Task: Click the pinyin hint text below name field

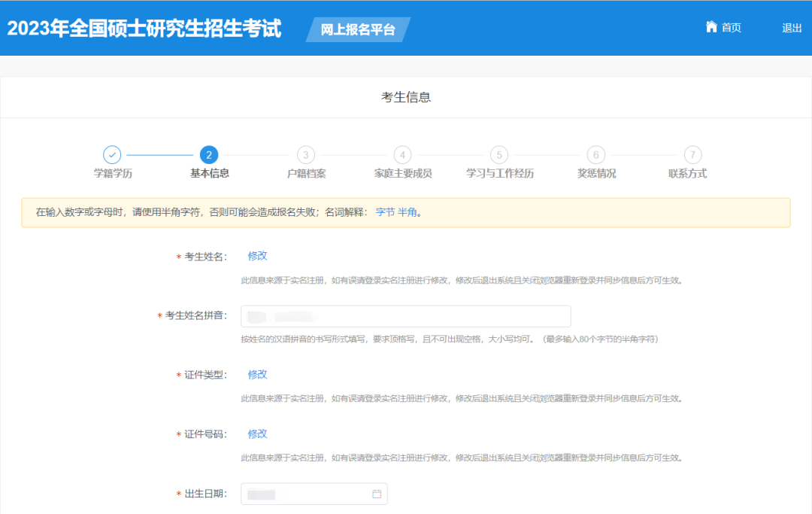Action: [x=450, y=339]
